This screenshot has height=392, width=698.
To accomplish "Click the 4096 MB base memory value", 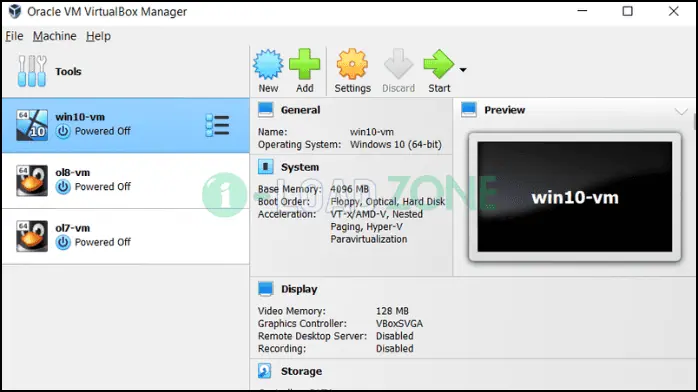I will 349,189.
